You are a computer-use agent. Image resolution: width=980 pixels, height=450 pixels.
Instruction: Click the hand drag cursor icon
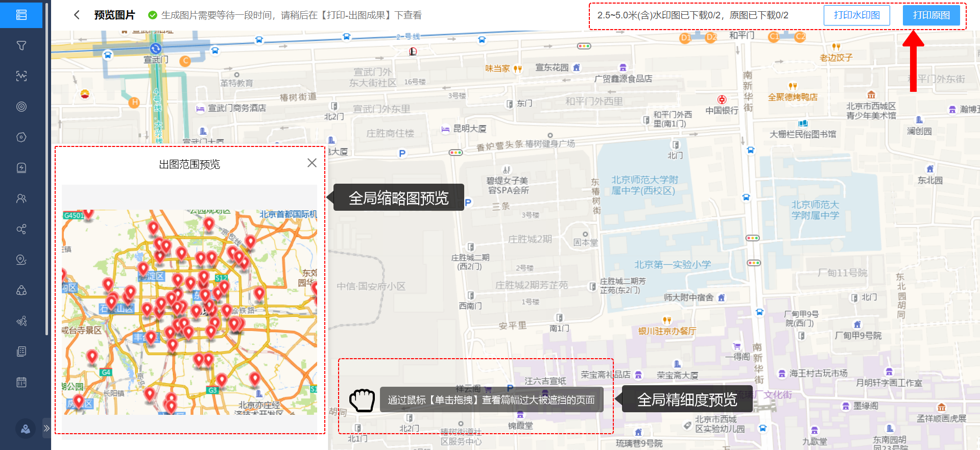click(362, 400)
